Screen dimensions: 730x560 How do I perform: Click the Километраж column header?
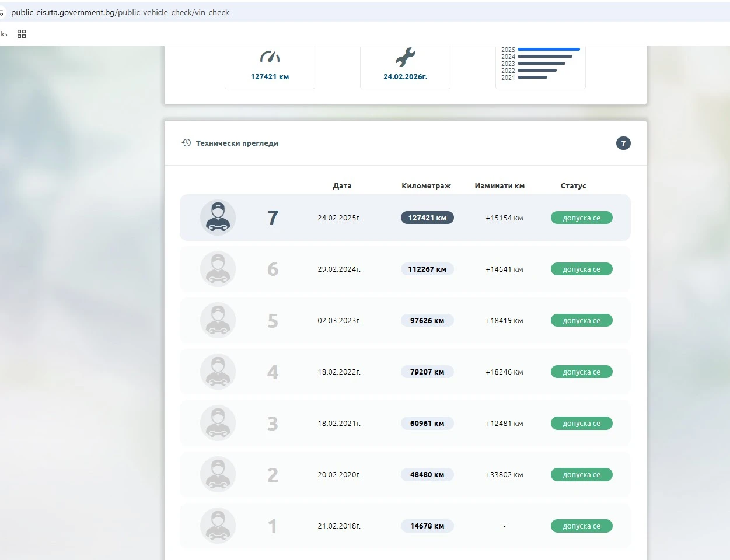coord(426,185)
